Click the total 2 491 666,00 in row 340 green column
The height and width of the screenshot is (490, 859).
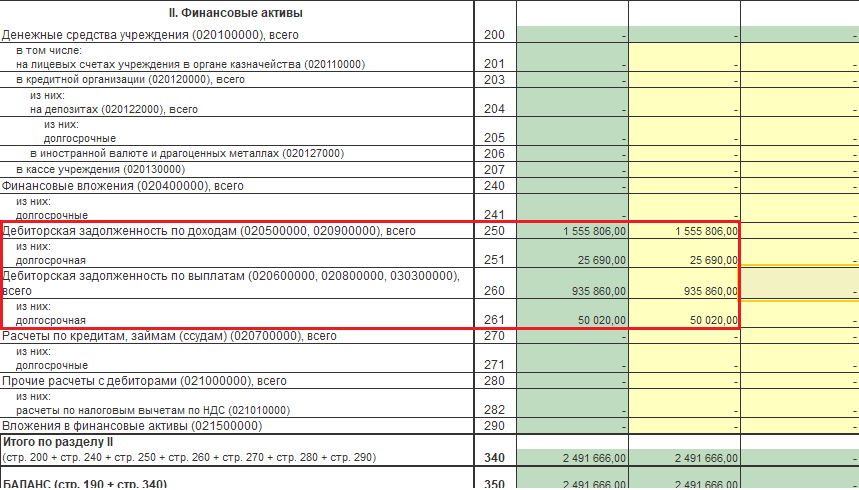[x=572, y=458]
